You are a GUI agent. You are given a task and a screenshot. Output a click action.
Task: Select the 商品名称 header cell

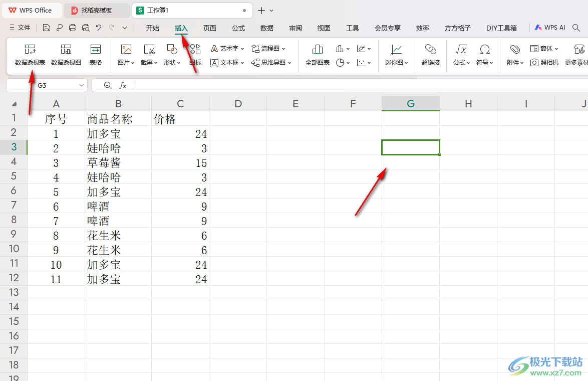pyautogui.click(x=118, y=119)
